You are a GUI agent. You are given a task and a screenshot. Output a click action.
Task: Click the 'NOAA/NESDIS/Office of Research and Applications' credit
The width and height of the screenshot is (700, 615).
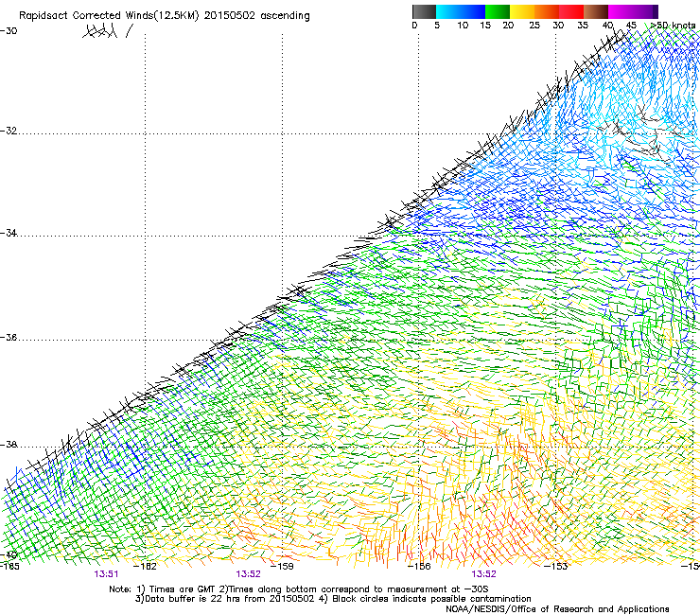point(557,609)
